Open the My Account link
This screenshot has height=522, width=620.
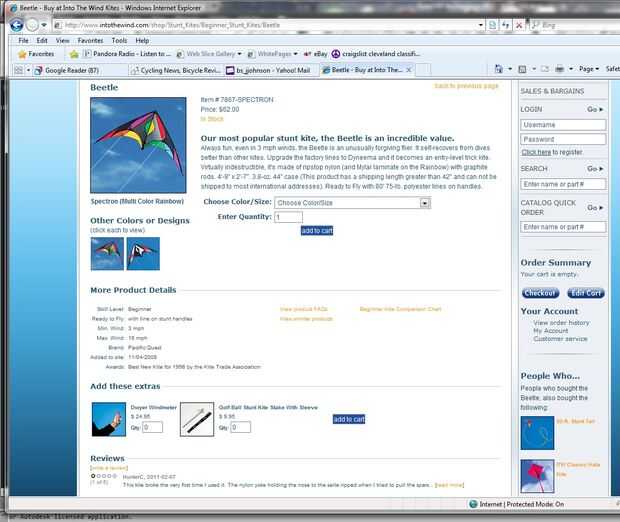point(550,331)
